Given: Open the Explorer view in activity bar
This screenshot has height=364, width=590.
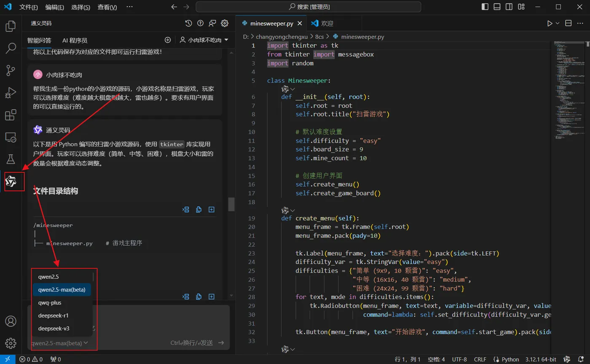Looking at the screenshot, I should [11, 27].
